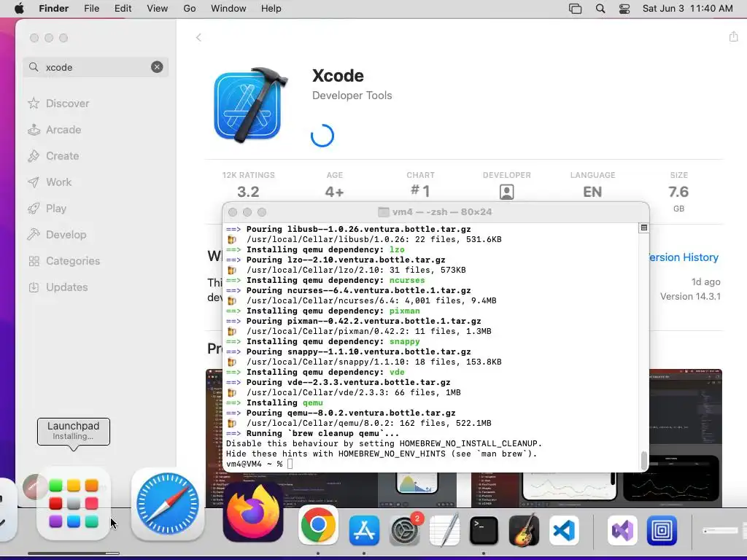The height and width of the screenshot is (560, 747).
Task: Open Firefox from the Dock
Action: 253,513
